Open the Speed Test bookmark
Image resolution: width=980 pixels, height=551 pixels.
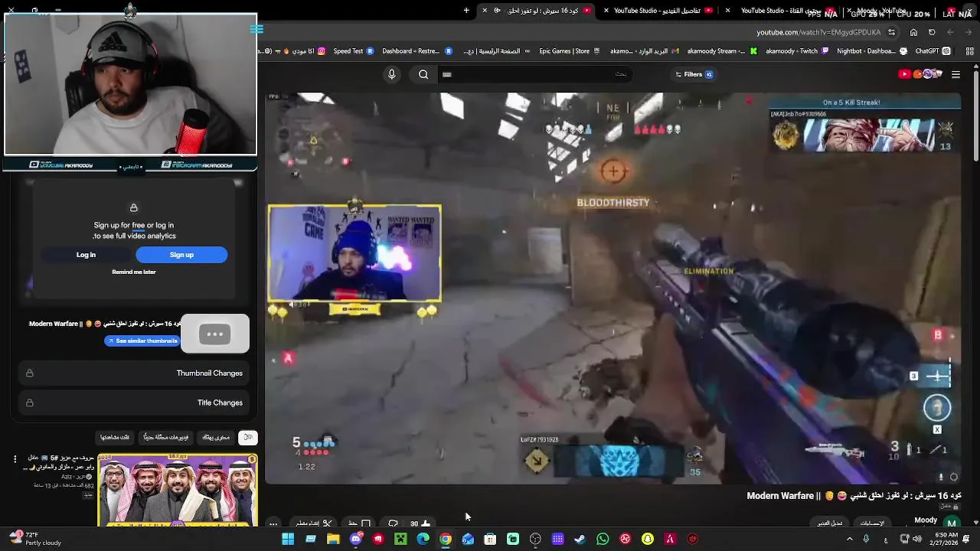pyautogui.click(x=353, y=51)
